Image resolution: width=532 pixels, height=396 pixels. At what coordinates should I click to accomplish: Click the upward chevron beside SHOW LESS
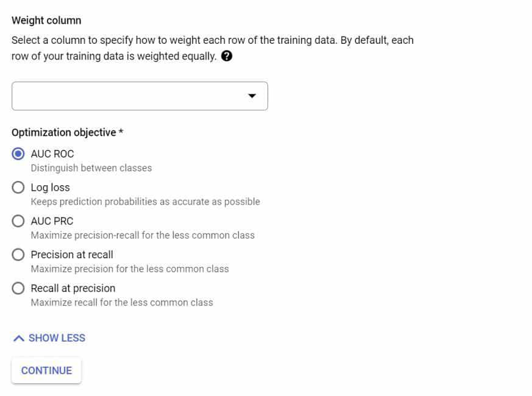pos(18,338)
